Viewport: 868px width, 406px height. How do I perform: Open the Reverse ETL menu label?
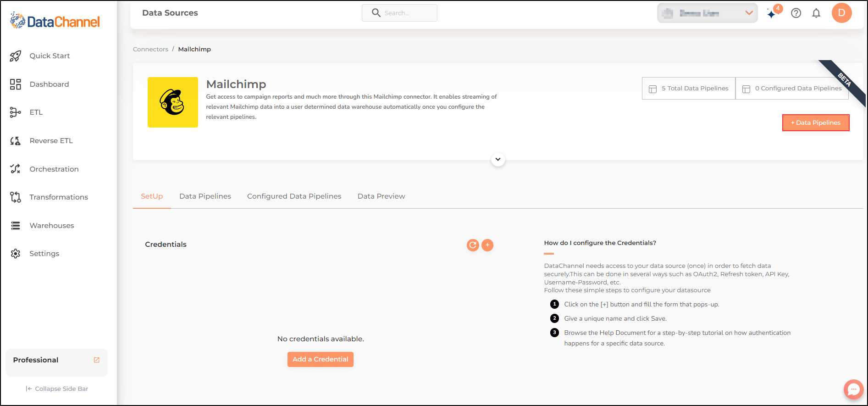pos(51,141)
